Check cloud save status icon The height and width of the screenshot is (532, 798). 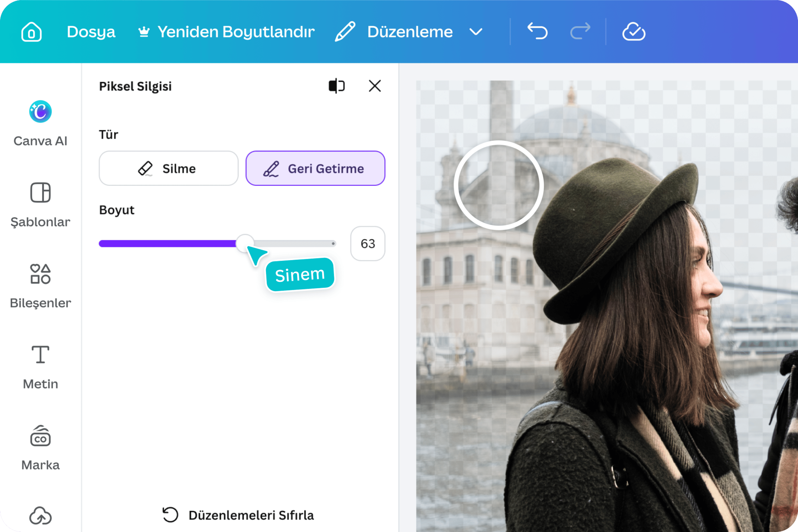tap(634, 31)
